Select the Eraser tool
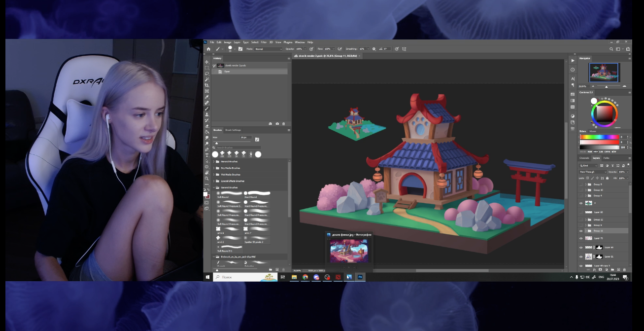Screen dimensions: 644x331 pyautogui.click(x=207, y=126)
